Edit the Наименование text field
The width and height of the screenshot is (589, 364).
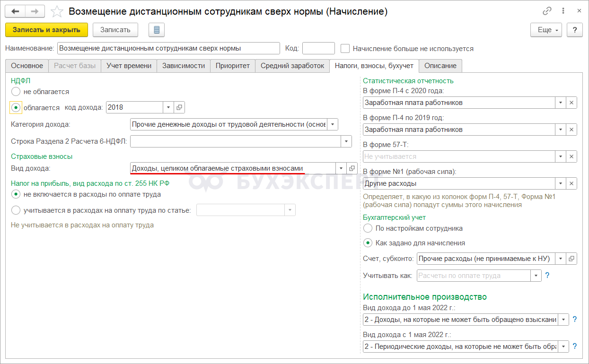pyautogui.click(x=168, y=48)
